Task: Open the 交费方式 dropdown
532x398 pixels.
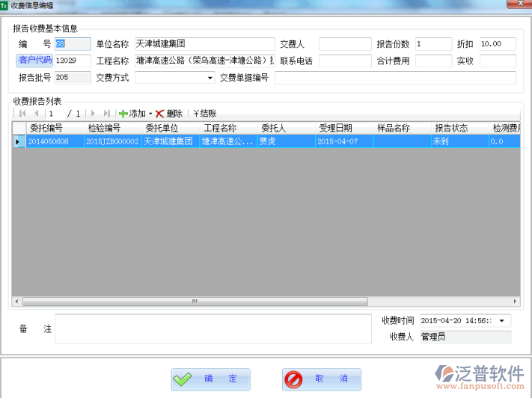Action: point(210,78)
